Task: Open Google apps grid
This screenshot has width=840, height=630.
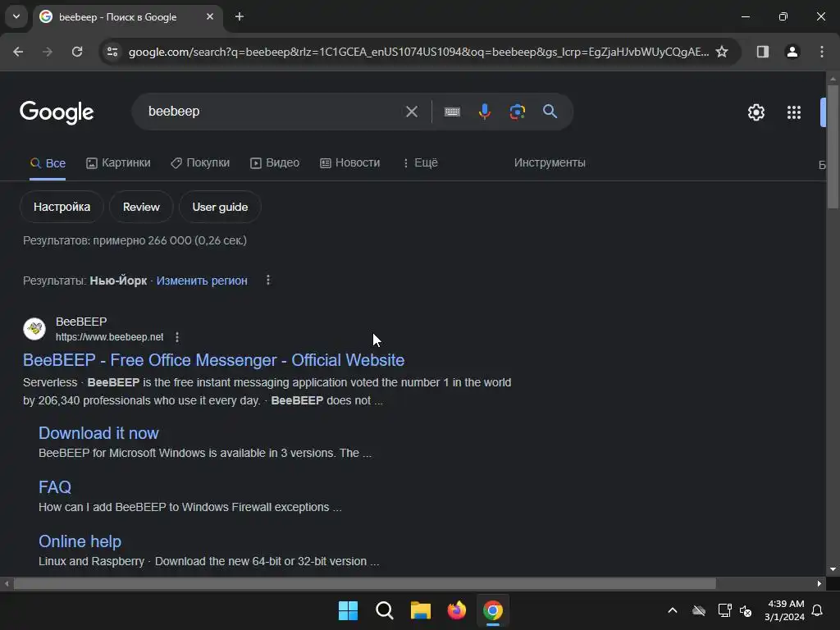Action: point(794,112)
